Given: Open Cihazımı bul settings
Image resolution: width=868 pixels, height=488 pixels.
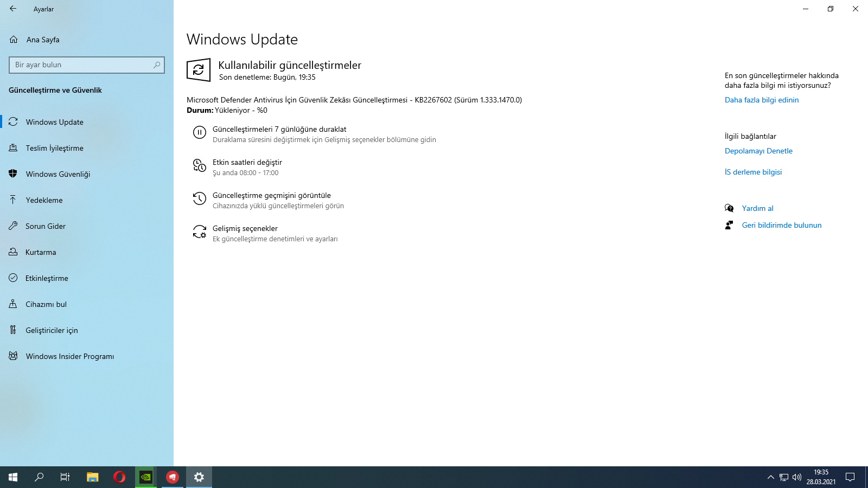Looking at the screenshot, I should [x=87, y=304].
